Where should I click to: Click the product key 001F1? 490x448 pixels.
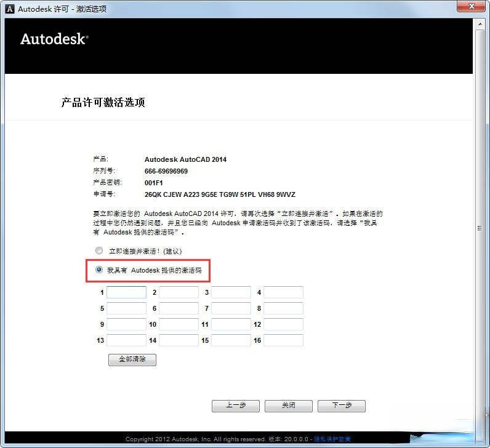(x=153, y=183)
